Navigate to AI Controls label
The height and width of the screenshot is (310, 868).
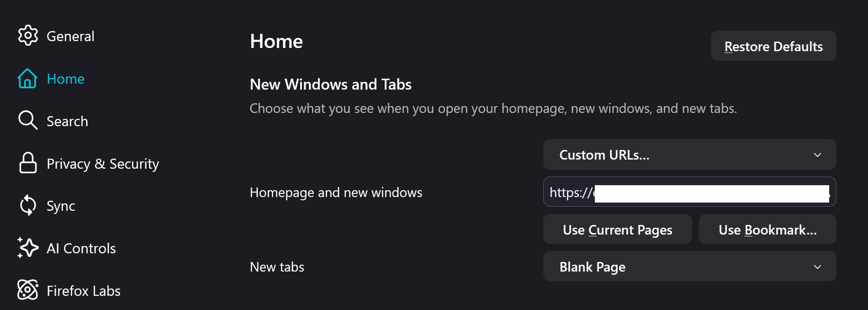pos(81,248)
